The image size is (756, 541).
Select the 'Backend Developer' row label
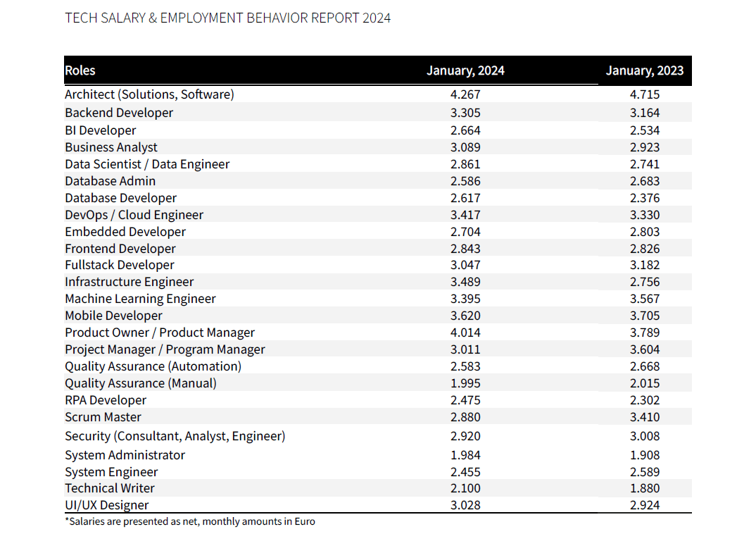click(119, 113)
